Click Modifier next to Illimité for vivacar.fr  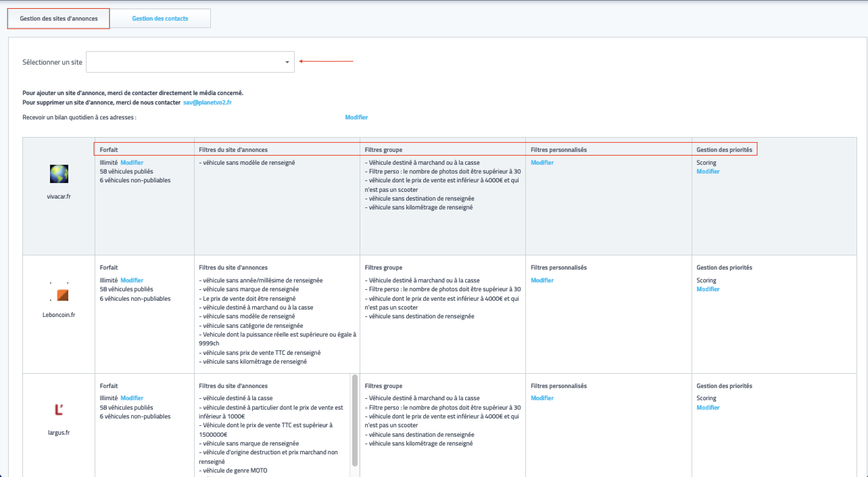pyautogui.click(x=132, y=163)
